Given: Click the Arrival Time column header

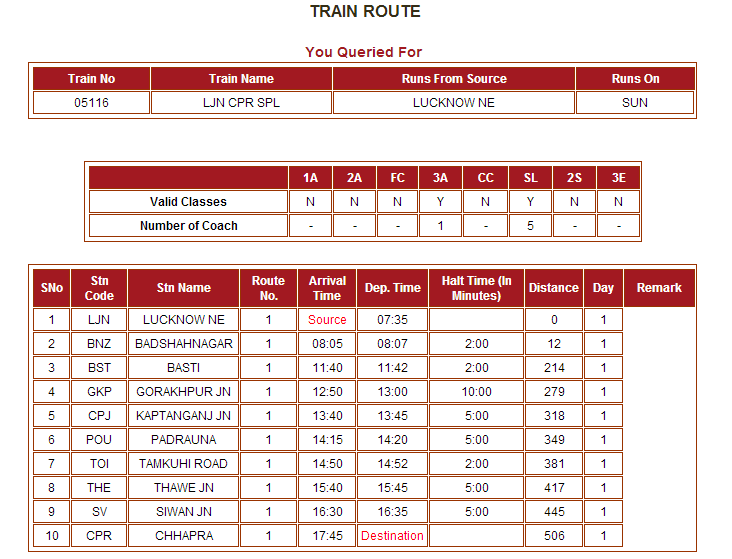Looking at the screenshot, I should [327, 288].
